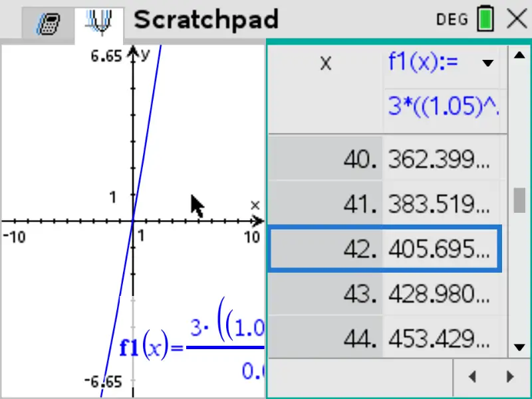Screen dimensions: 532x399
Task: Click the battery status icon
Action: pyautogui.click(x=485, y=20)
